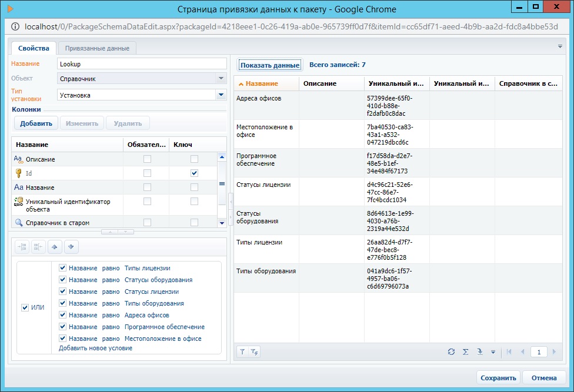Click the key icon beside Id column
Image resolution: width=574 pixels, height=392 pixels.
18,173
